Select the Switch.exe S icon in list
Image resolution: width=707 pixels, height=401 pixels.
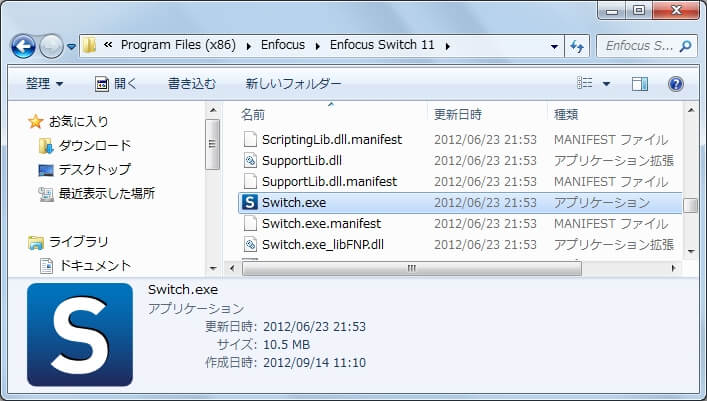(x=249, y=202)
